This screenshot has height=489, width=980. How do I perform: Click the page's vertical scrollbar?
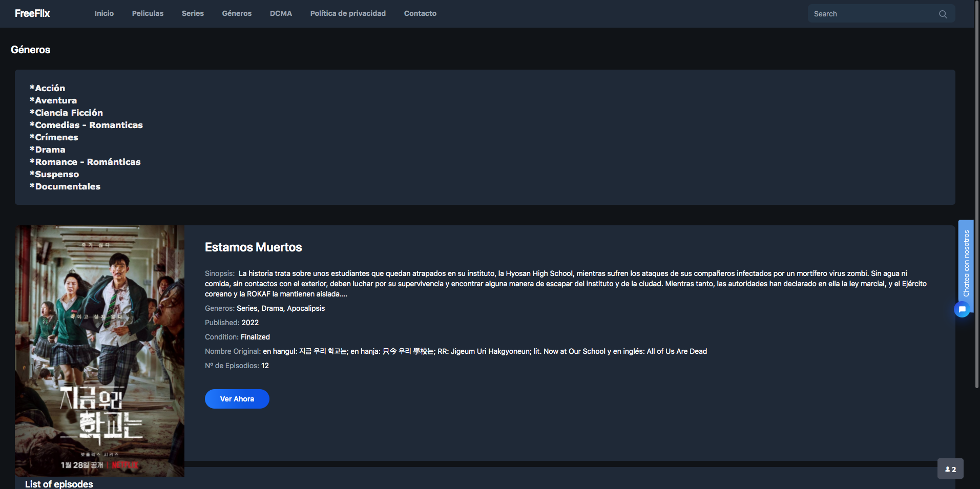977,195
